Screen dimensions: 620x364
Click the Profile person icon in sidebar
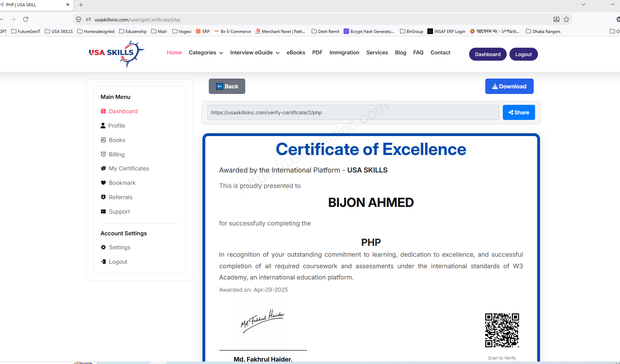point(103,126)
